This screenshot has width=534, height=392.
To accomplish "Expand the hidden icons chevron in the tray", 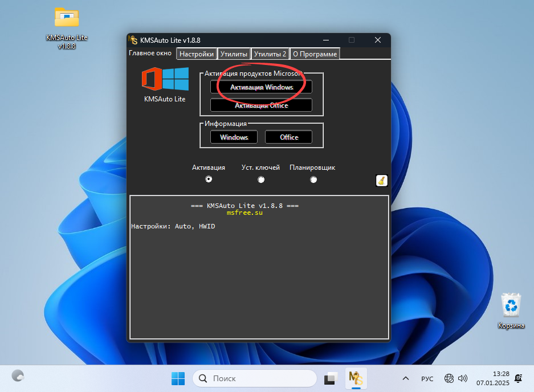I will point(405,378).
